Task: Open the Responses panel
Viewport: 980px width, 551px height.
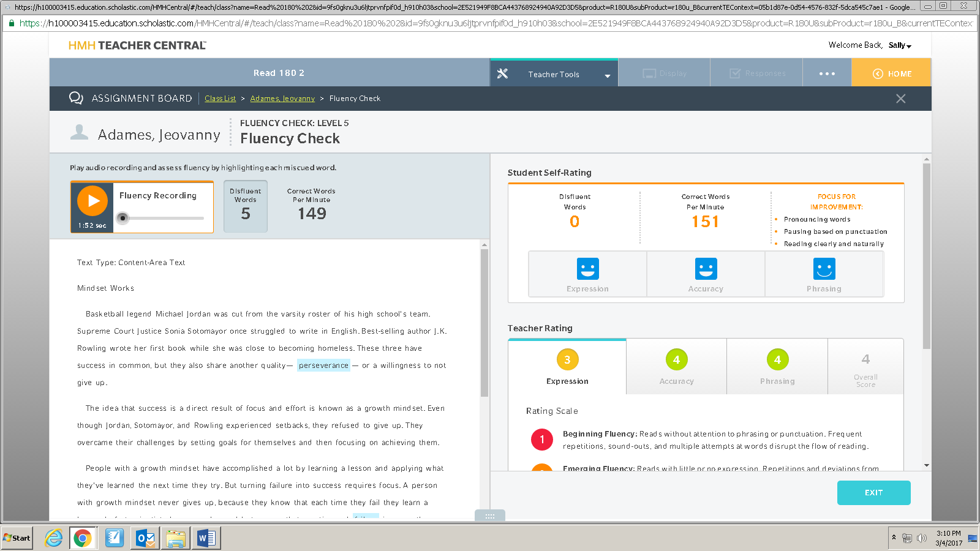Action: coord(756,73)
